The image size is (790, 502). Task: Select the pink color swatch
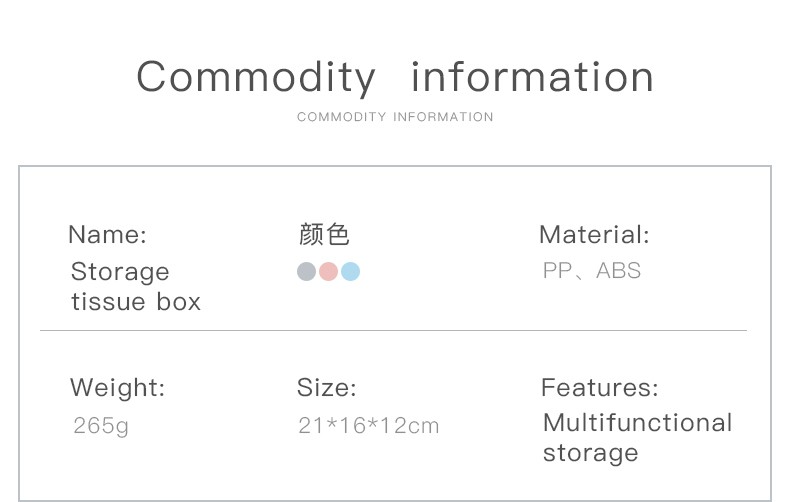(x=328, y=271)
